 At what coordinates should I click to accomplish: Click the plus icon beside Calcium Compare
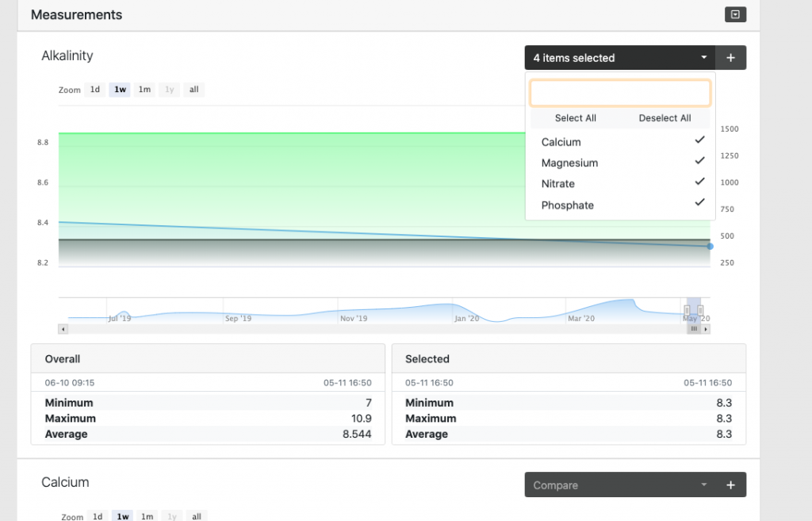tap(730, 485)
